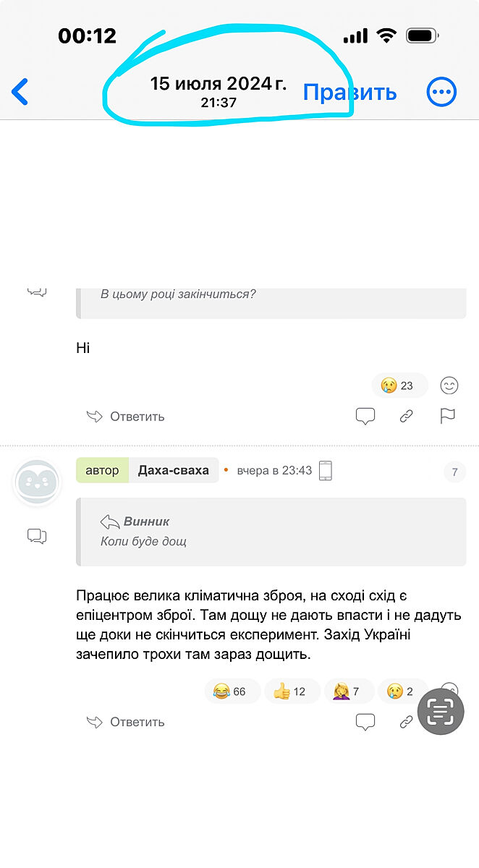
Task: Open the quoted Винник message
Action: (271, 531)
